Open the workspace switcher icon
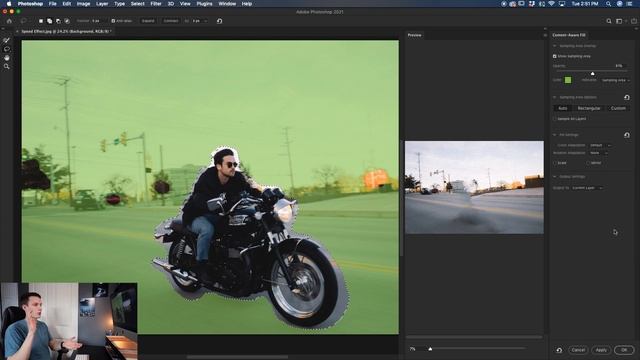Image resolution: width=640 pixels, height=360 pixels. (x=620, y=21)
